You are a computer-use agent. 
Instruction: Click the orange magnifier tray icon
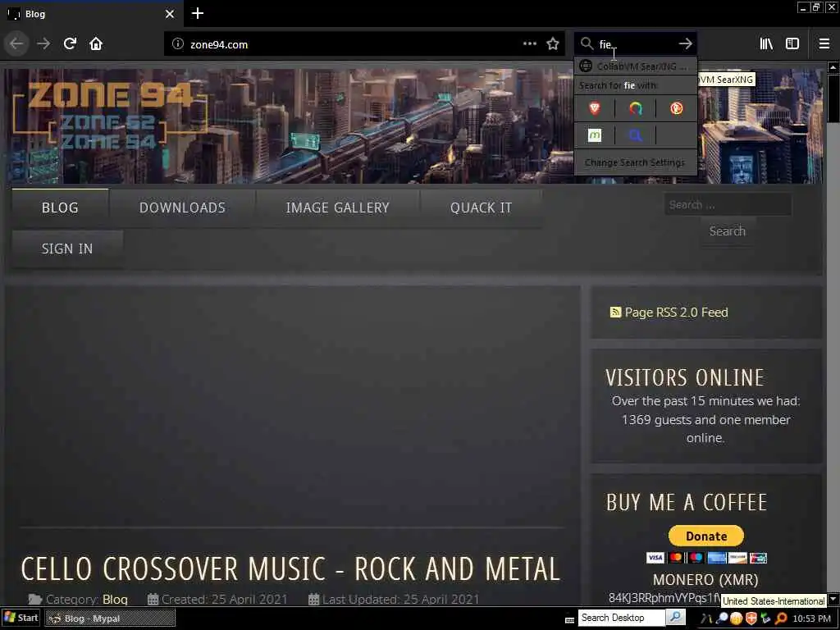pyautogui.click(x=781, y=619)
